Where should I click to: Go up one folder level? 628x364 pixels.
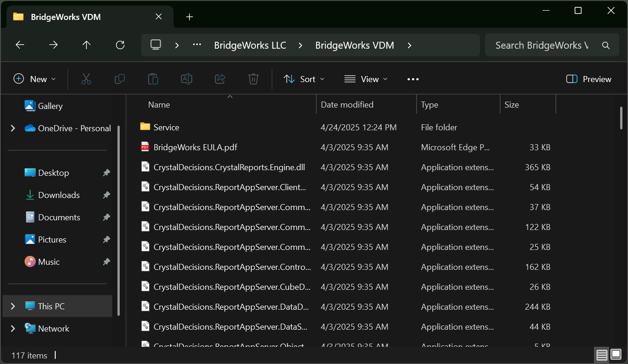point(87,45)
